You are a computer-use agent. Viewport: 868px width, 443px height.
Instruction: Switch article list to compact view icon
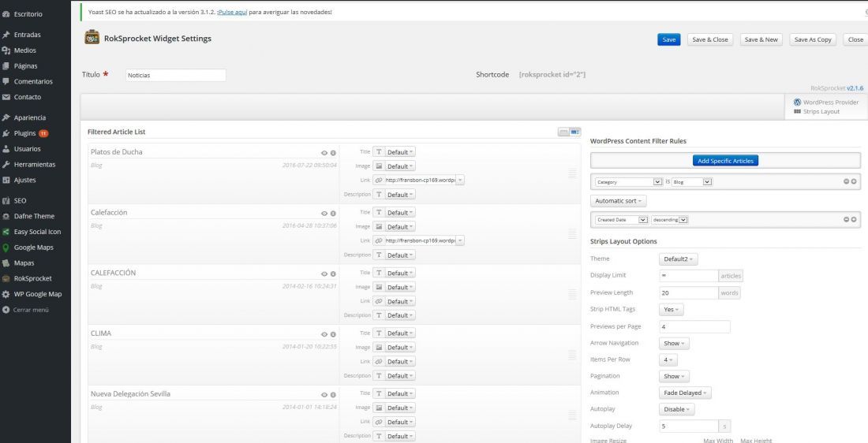[x=563, y=132]
